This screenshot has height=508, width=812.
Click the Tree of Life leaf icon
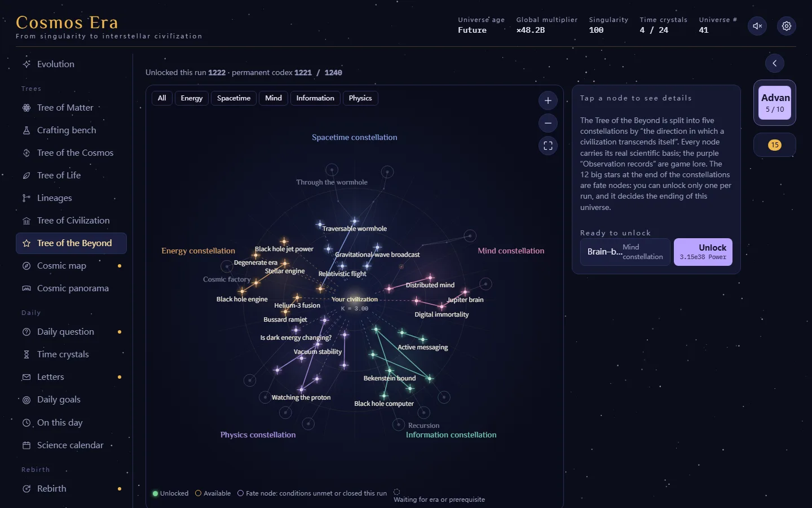coord(27,176)
